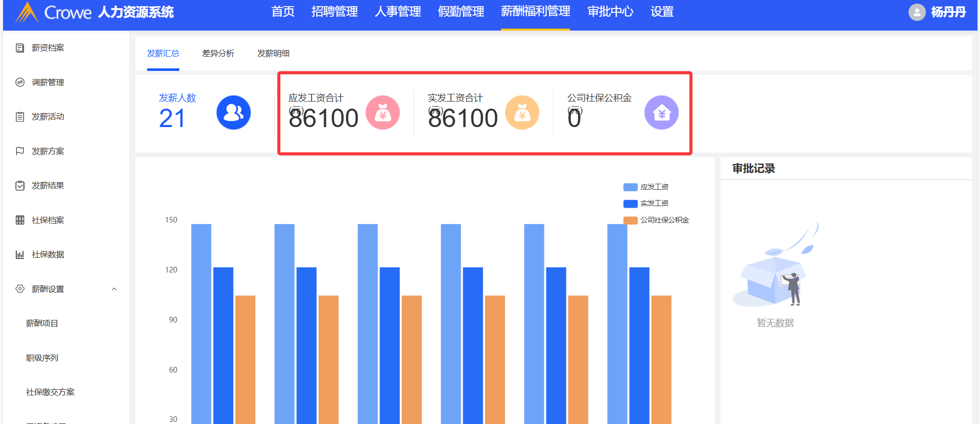Open the 薪酬项目 submenu link
980x424 pixels.
click(42, 323)
